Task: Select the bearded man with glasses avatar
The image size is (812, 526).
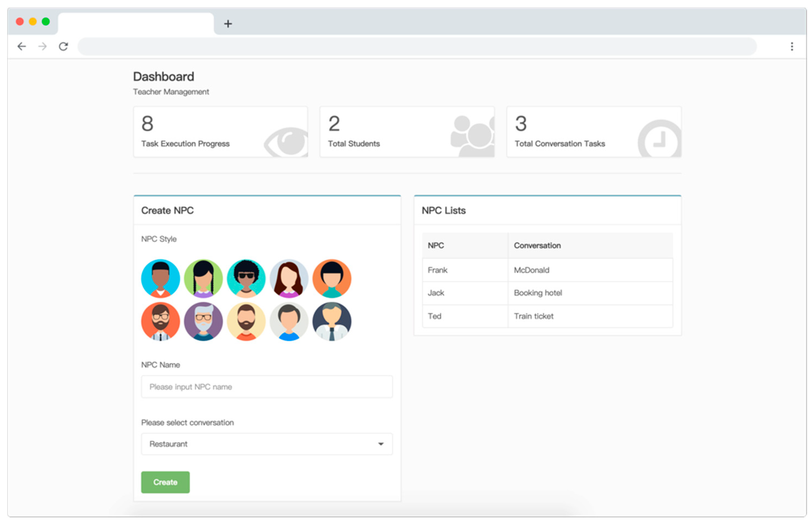Action: (160, 321)
